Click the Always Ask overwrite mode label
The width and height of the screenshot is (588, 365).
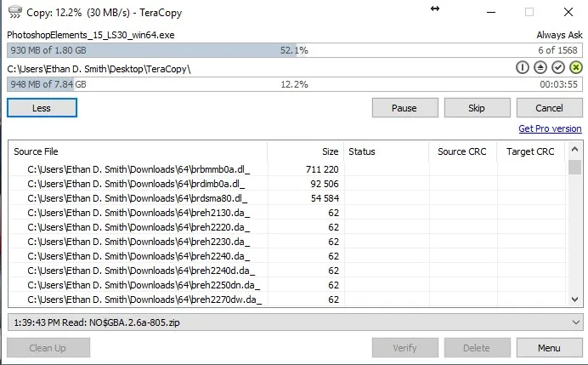point(559,35)
